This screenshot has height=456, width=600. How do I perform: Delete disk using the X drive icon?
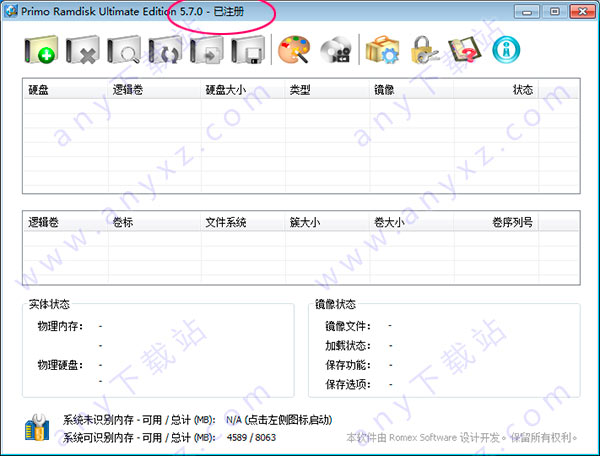83,50
